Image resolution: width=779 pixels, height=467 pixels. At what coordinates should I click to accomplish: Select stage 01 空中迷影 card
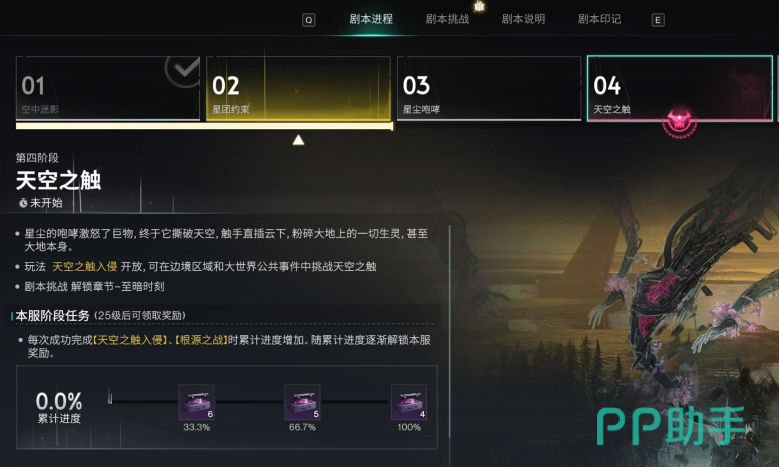click(108, 88)
